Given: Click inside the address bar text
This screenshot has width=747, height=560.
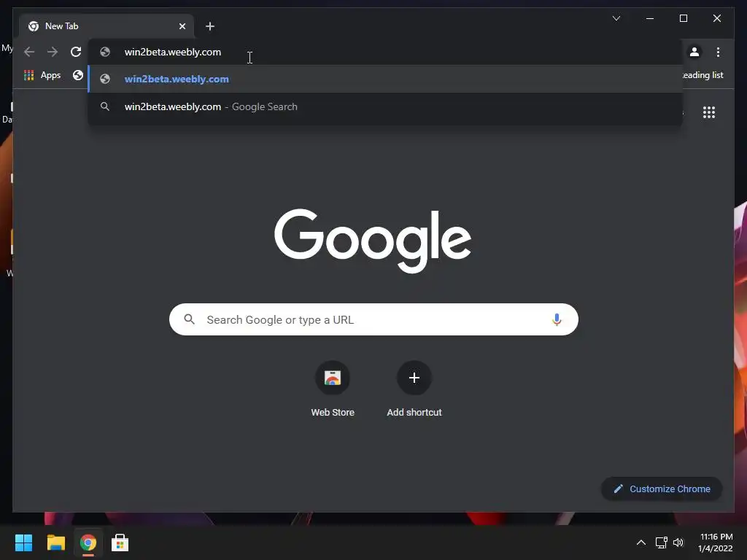Looking at the screenshot, I should coord(173,52).
